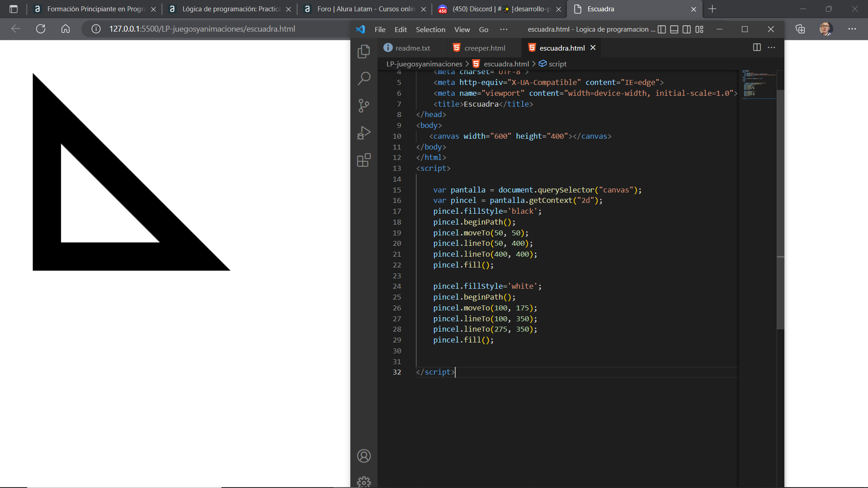Open the Selection menu
This screenshot has height=488, width=868.
coord(430,29)
